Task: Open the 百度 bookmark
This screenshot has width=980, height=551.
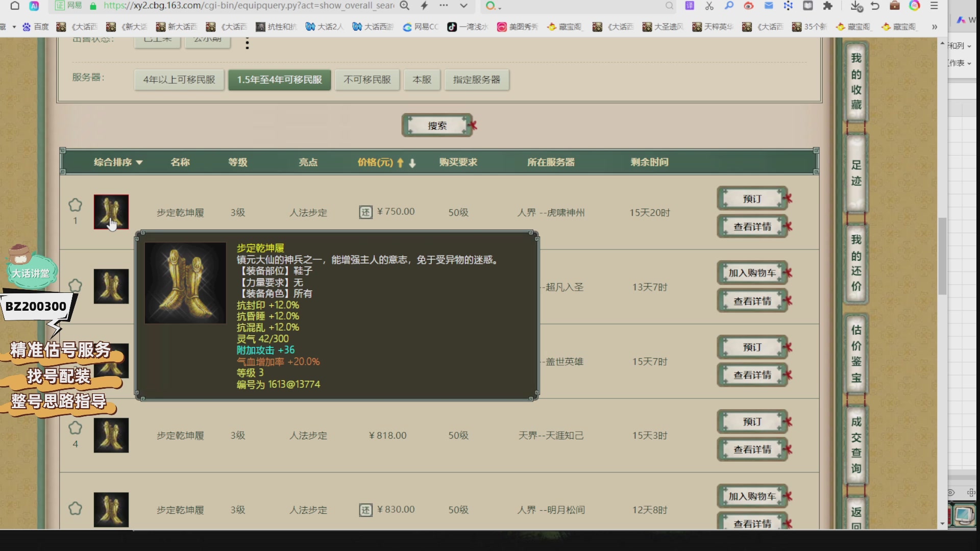Action: click(36, 27)
